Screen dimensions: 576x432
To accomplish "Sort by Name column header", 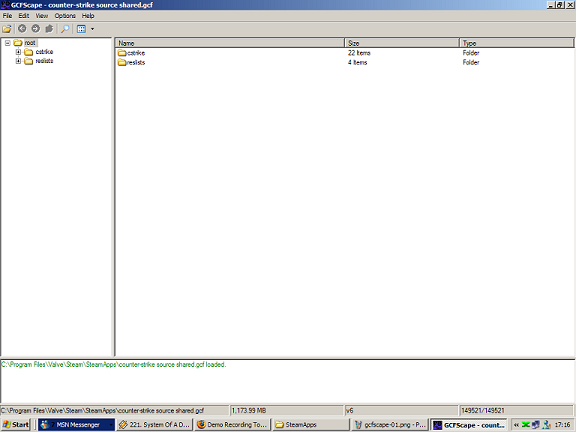I will click(230, 43).
